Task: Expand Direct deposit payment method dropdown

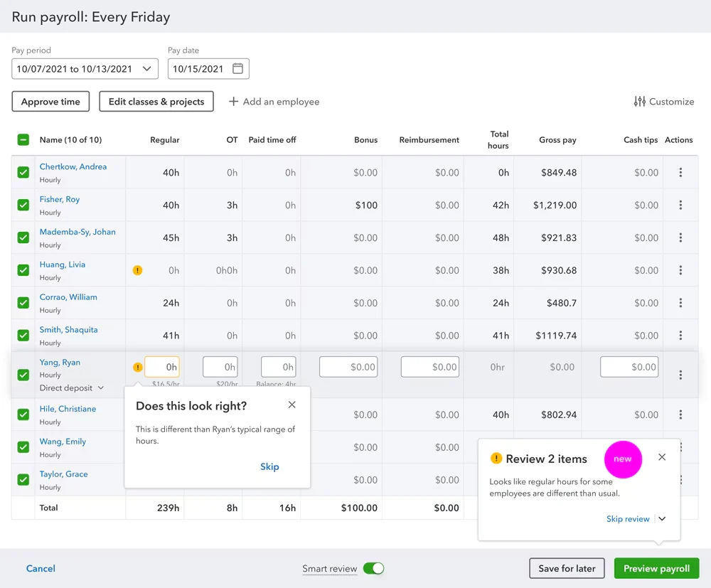Action: (x=72, y=388)
